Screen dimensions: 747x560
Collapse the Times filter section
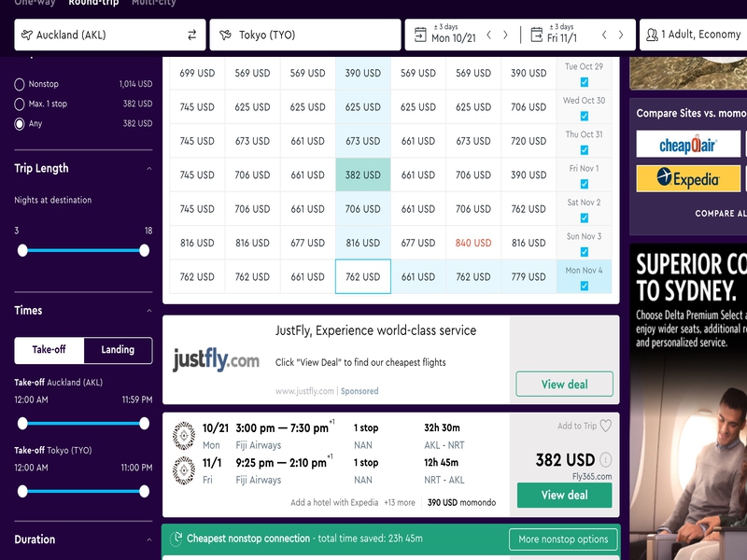[x=149, y=311]
